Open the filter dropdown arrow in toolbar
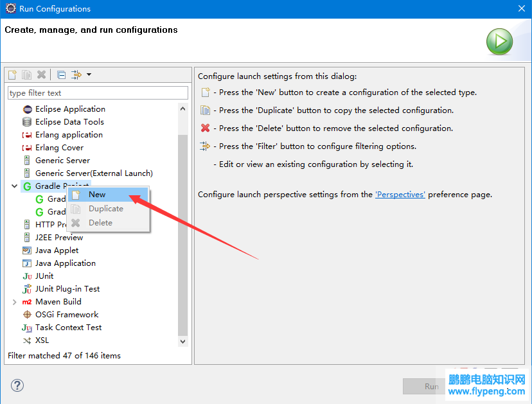 click(89, 75)
